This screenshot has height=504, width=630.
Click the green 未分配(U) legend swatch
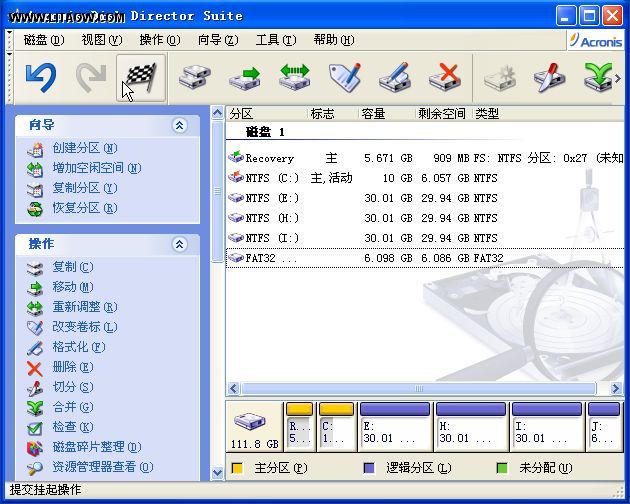(502, 468)
